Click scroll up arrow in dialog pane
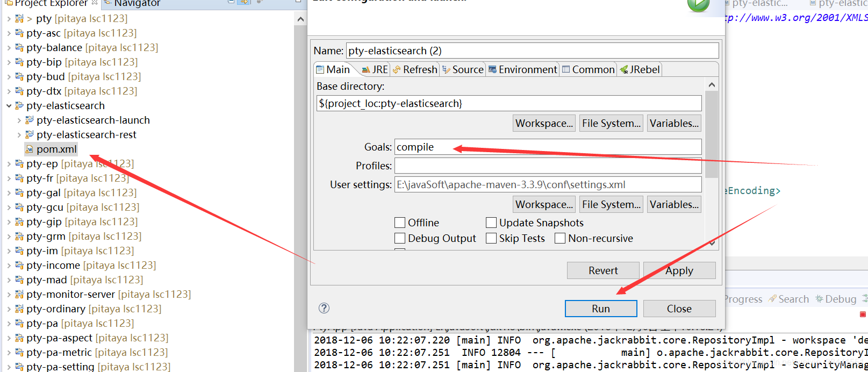Screen dimensions: 868x372 click(712, 85)
